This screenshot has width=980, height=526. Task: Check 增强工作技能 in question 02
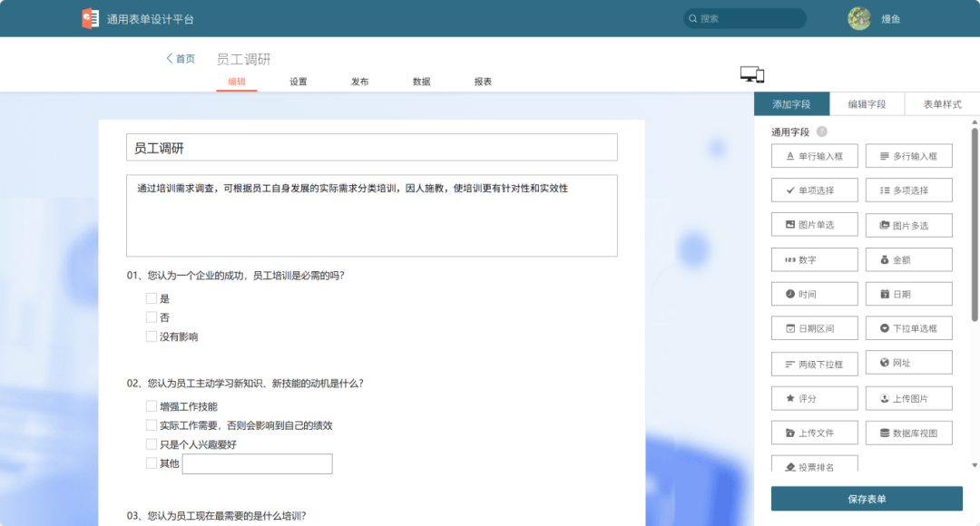pyautogui.click(x=151, y=405)
